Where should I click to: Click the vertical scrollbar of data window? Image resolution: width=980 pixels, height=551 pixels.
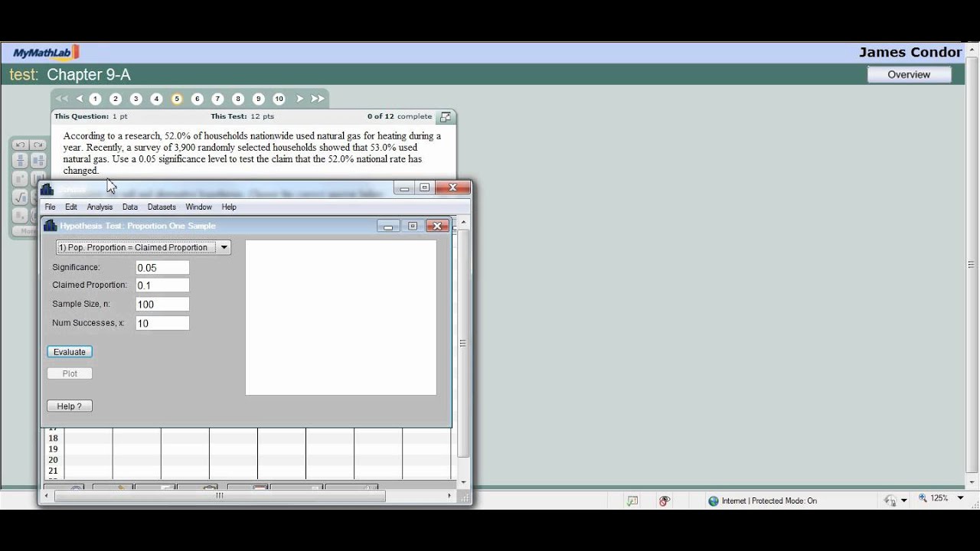[x=463, y=353]
